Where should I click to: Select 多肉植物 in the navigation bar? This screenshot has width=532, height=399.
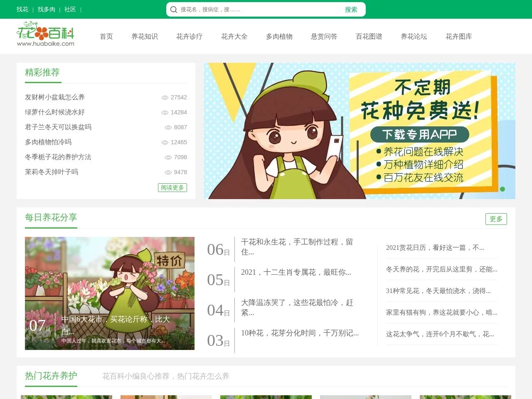[x=279, y=37]
